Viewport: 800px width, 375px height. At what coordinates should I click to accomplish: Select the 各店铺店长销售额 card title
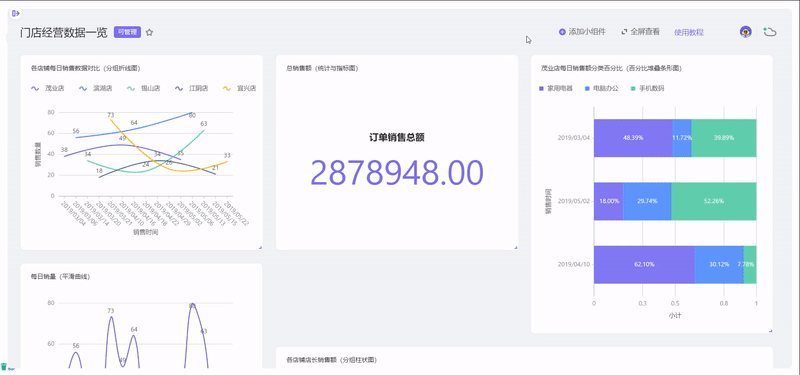coord(332,360)
